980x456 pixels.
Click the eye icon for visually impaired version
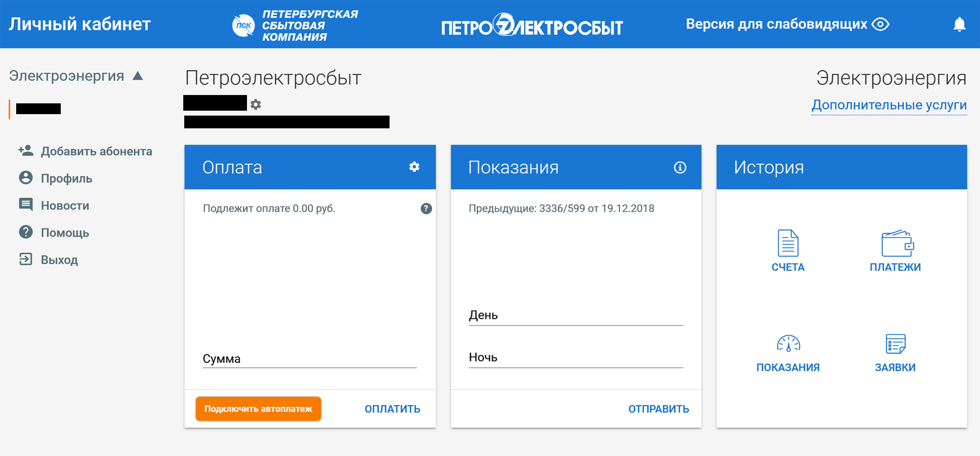tap(881, 24)
